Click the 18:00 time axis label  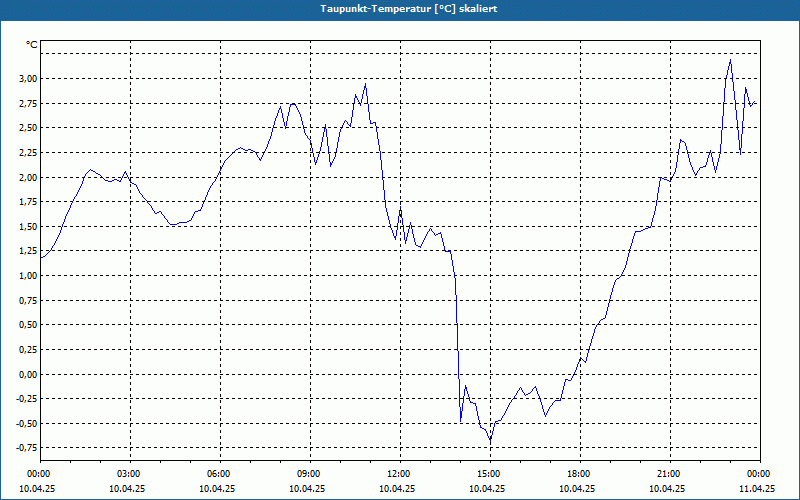point(580,474)
